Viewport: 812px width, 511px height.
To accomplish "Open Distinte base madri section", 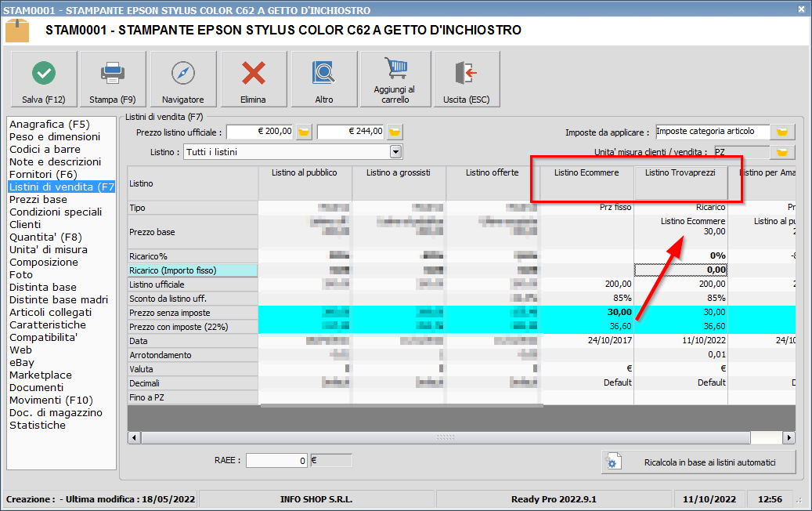I will (x=59, y=300).
